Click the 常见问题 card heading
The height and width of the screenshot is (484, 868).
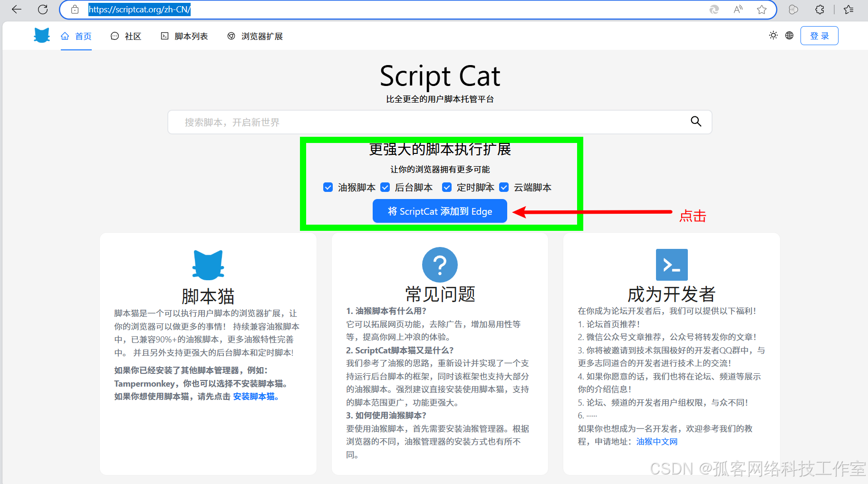click(440, 294)
